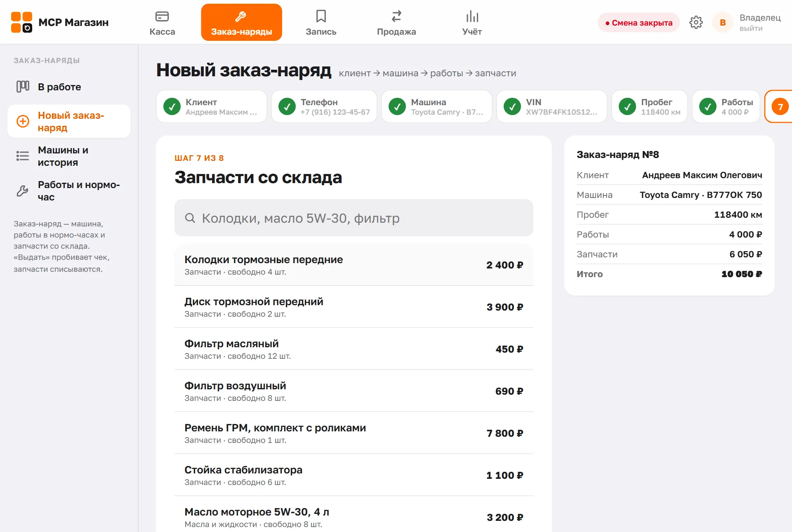Select the Фильтр масляный row
This screenshot has height=532, width=792.
coord(354,349)
